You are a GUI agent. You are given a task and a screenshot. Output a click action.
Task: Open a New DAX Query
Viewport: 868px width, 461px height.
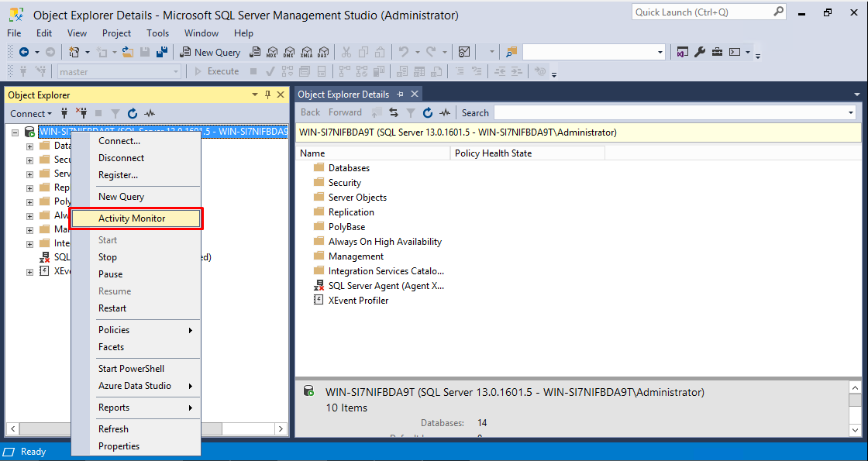pos(323,52)
